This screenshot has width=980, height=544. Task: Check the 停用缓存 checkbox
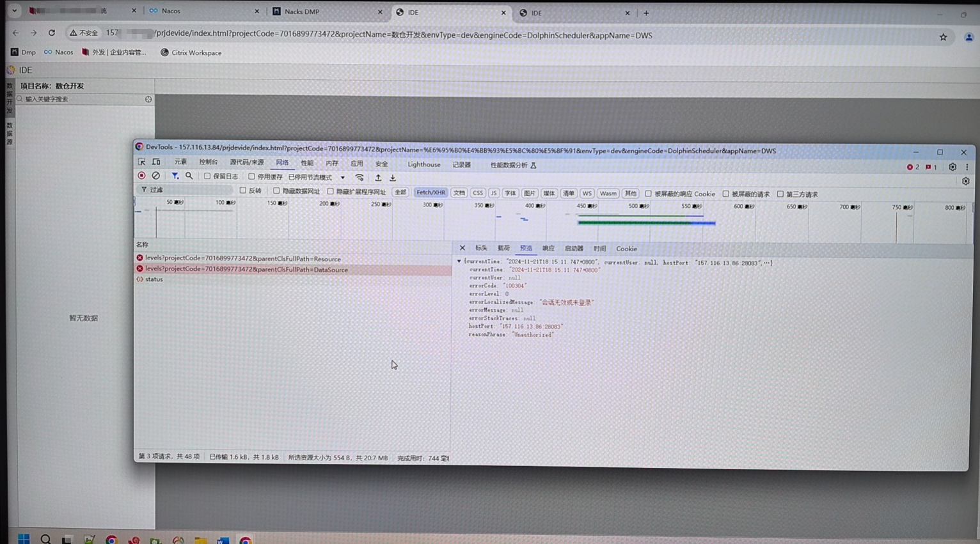251,176
